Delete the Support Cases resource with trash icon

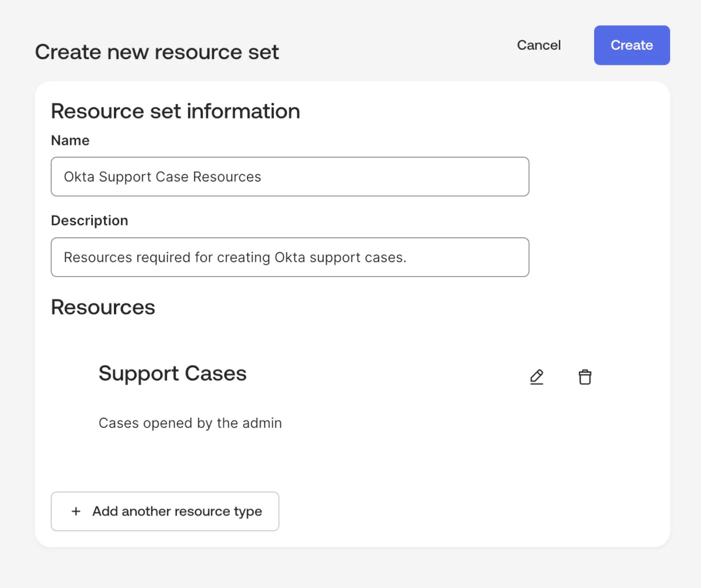tap(584, 377)
